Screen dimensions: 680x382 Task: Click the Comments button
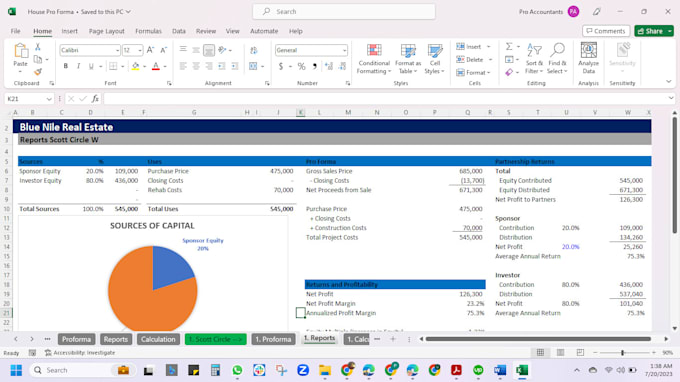click(x=606, y=31)
